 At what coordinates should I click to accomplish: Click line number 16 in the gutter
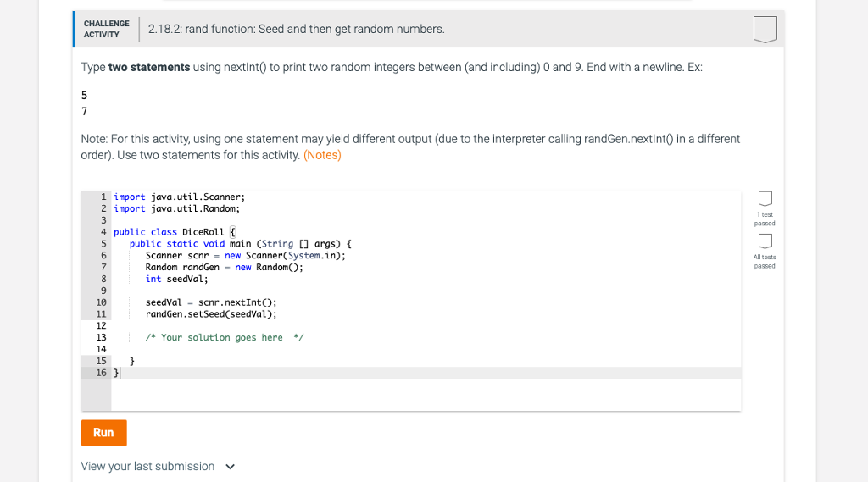point(101,373)
